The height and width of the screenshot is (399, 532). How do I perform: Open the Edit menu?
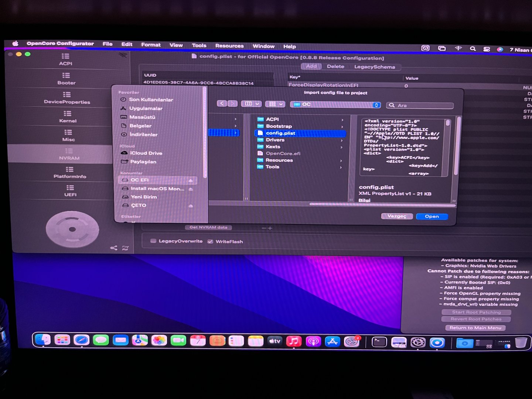point(127,44)
